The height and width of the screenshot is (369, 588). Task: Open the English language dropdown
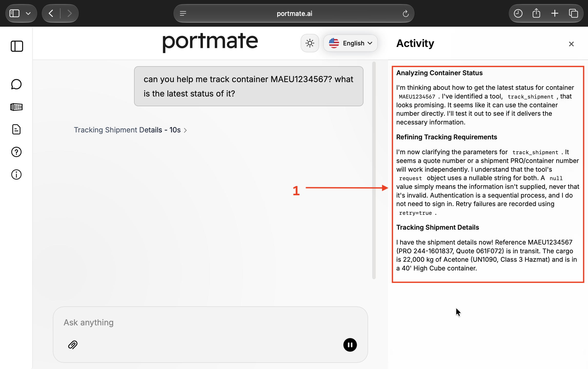tap(350, 43)
